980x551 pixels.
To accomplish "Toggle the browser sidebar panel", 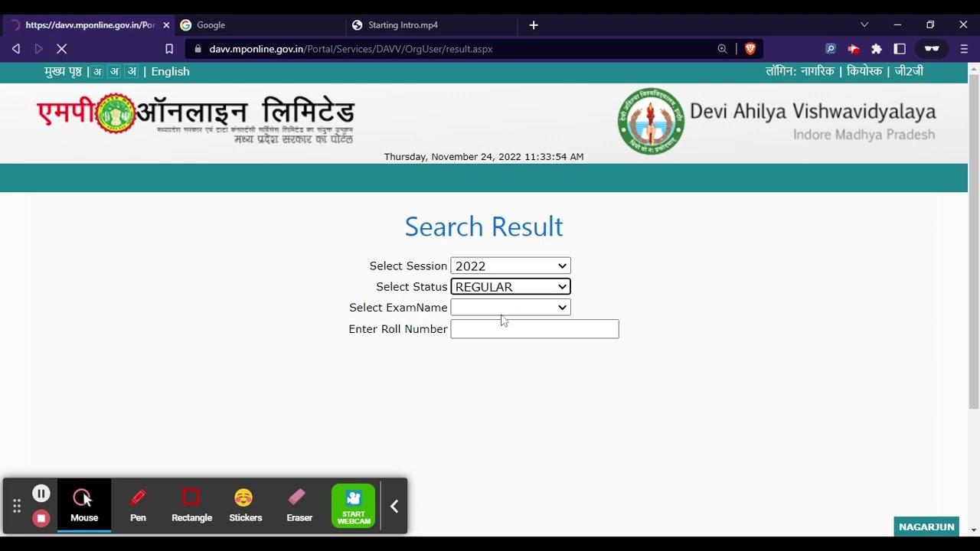I will pyautogui.click(x=900, y=48).
